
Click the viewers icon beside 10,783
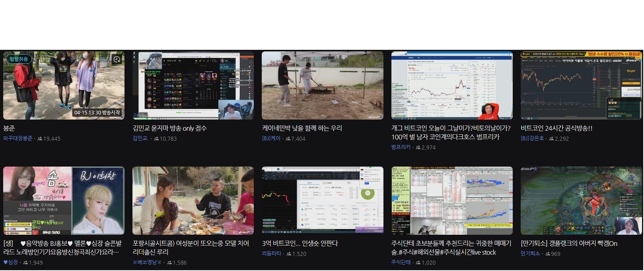pyautogui.click(x=156, y=139)
